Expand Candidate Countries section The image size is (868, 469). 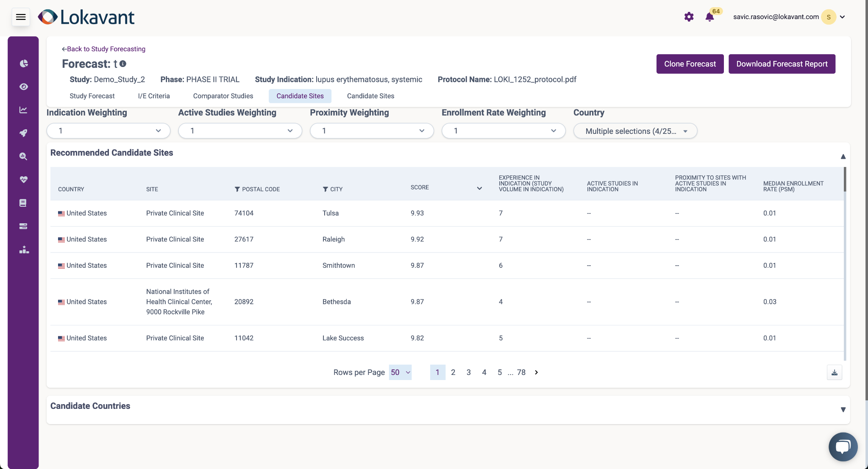[x=843, y=410]
